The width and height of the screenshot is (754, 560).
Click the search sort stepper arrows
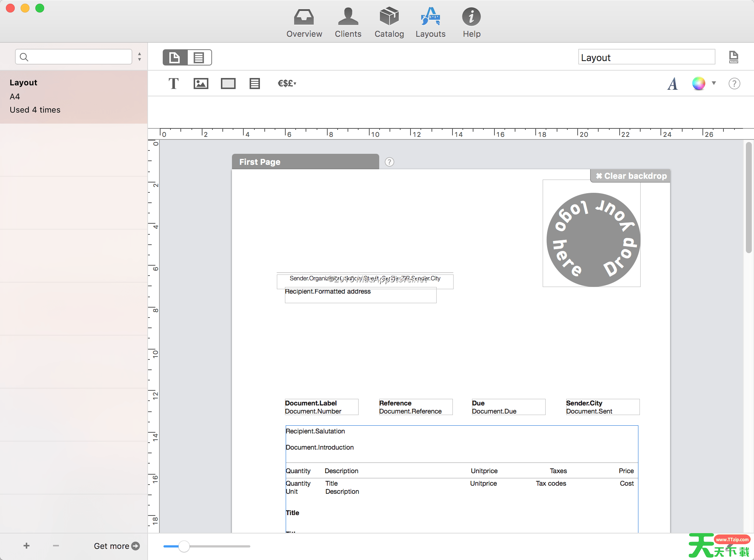(140, 57)
